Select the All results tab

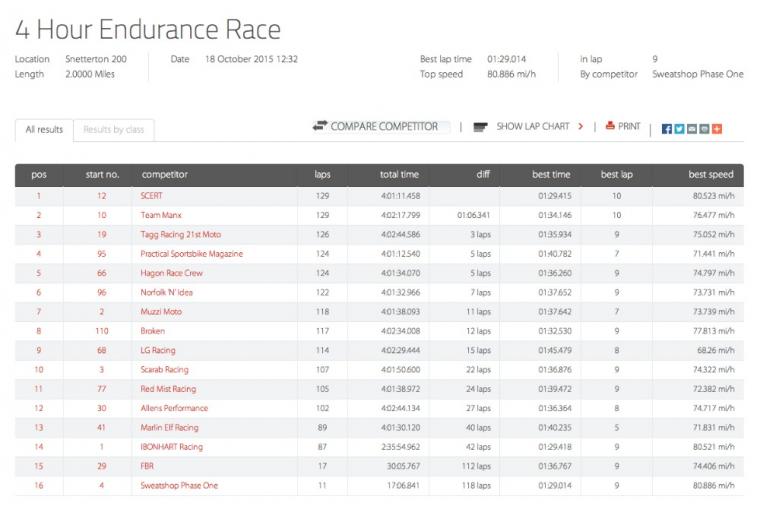pos(44,130)
